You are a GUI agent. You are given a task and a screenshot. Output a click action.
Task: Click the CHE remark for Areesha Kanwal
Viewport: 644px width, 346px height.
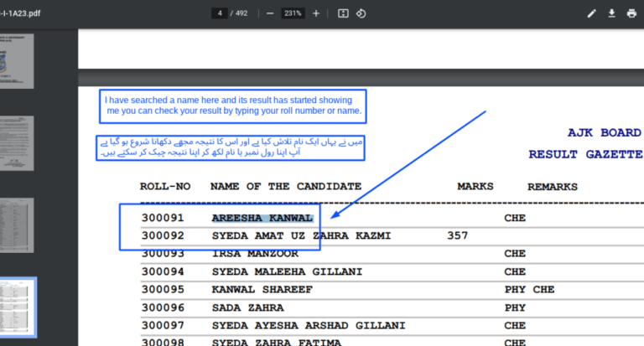[x=515, y=218]
